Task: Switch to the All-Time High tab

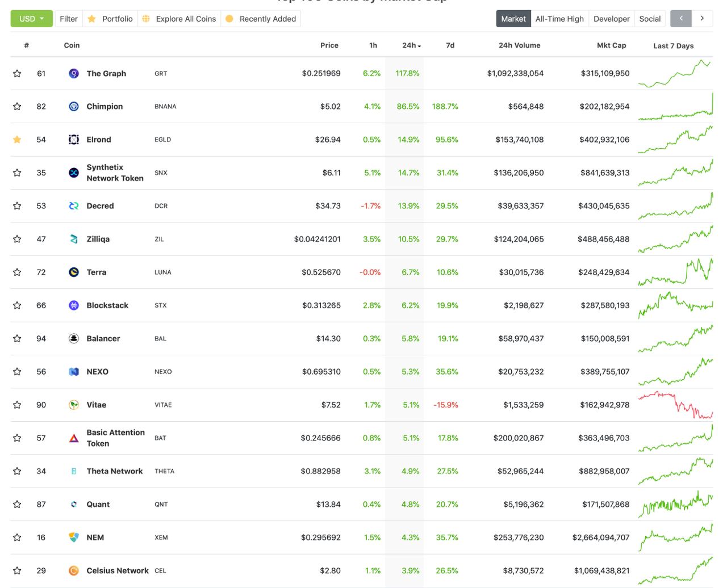Action: pos(559,19)
